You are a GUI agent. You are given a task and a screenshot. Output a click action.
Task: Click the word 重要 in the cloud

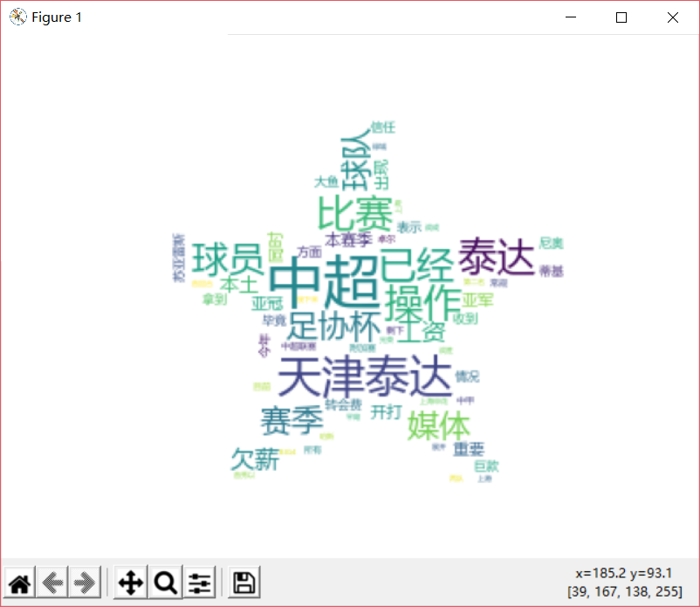[469, 449]
